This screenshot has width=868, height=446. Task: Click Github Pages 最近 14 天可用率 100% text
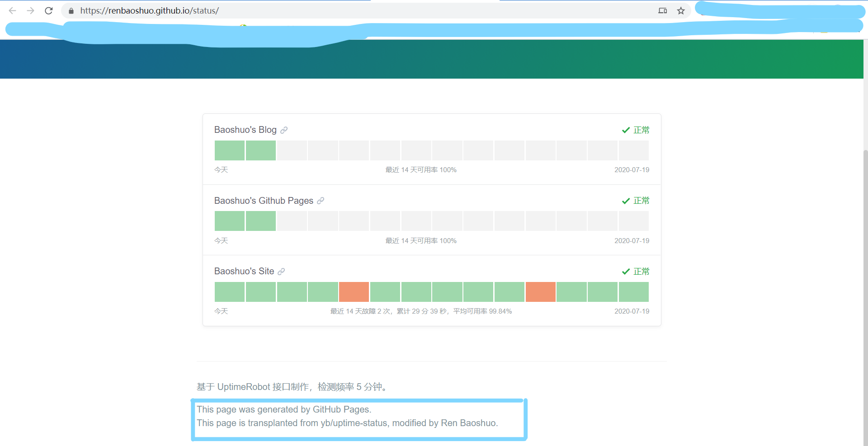point(421,241)
